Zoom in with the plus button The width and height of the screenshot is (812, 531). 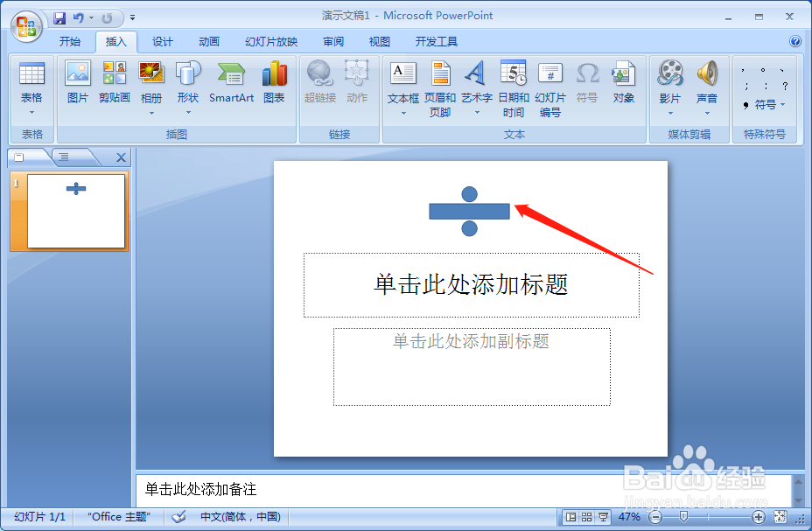[758, 516]
